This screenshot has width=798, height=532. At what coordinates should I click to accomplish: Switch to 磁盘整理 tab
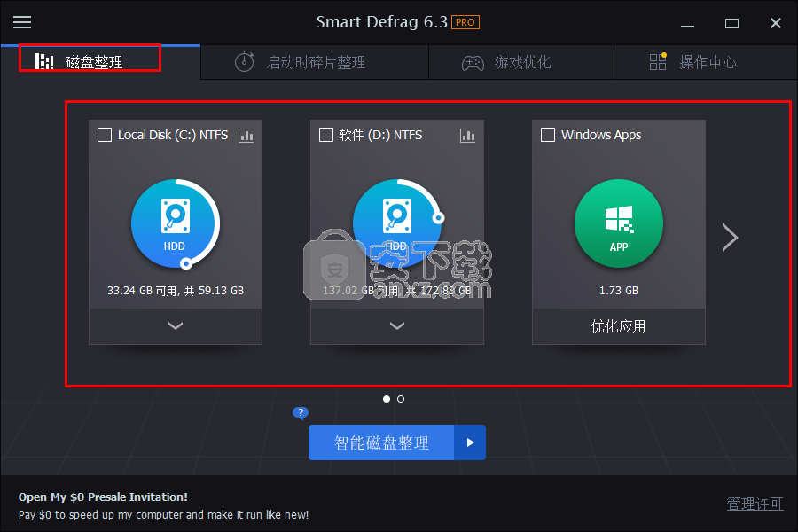pos(101,62)
